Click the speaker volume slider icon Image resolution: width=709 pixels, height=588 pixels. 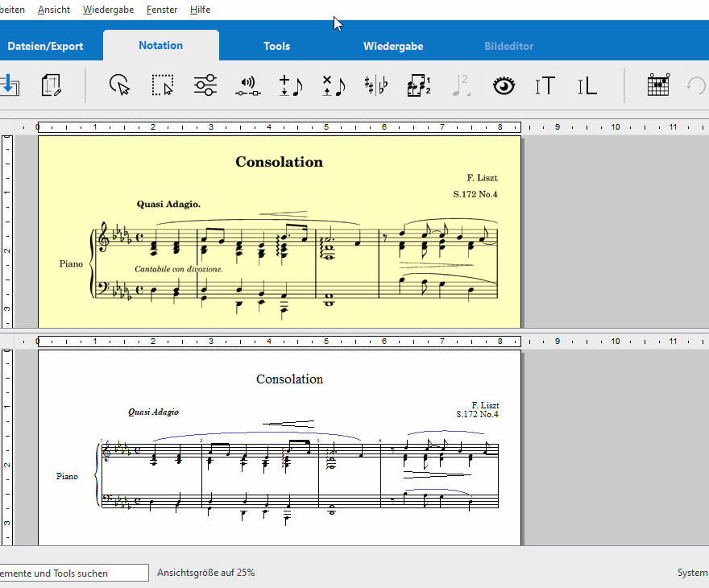point(248,85)
